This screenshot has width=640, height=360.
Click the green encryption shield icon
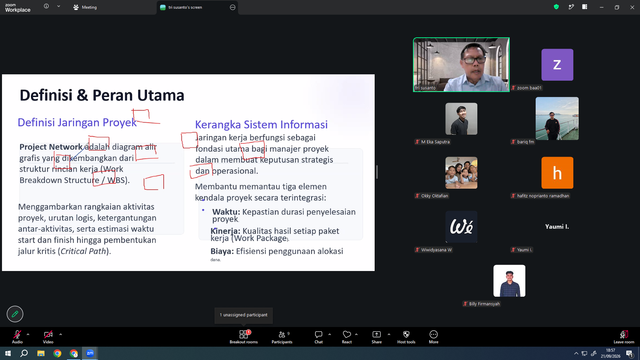556,7
